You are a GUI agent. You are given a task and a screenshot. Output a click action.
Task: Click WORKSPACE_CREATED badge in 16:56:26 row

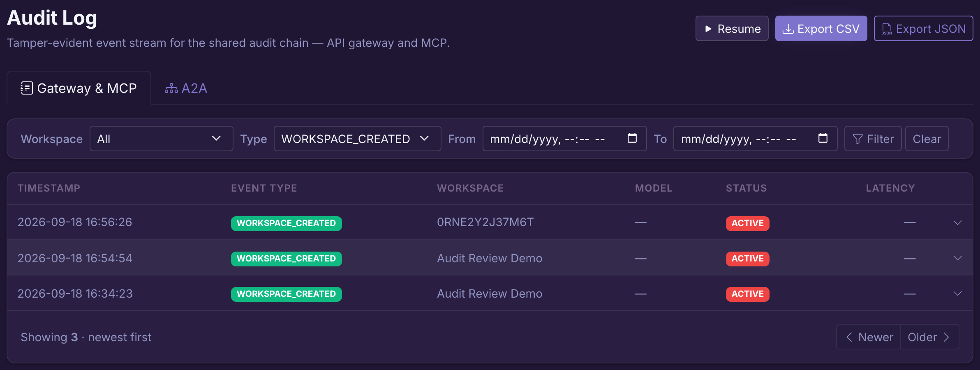click(x=286, y=223)
